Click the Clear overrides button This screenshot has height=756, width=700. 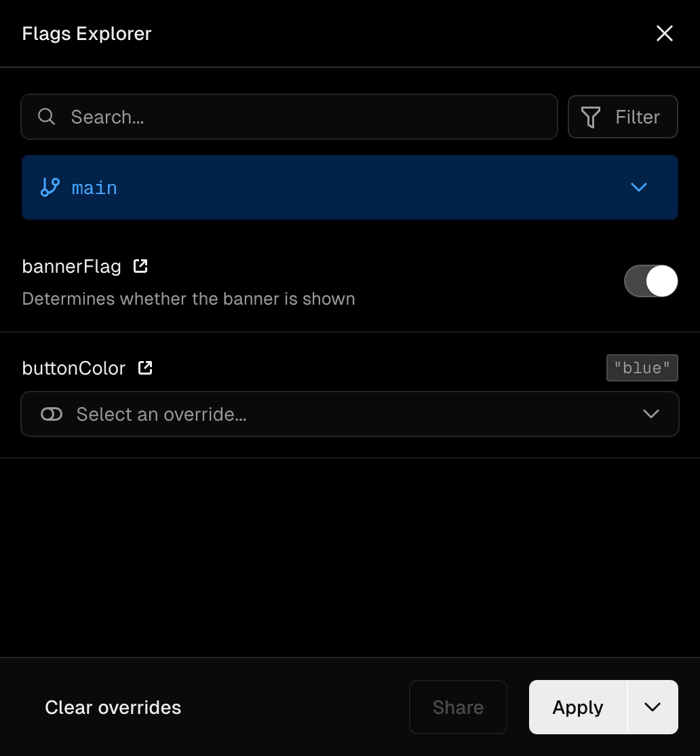[113, 707]
